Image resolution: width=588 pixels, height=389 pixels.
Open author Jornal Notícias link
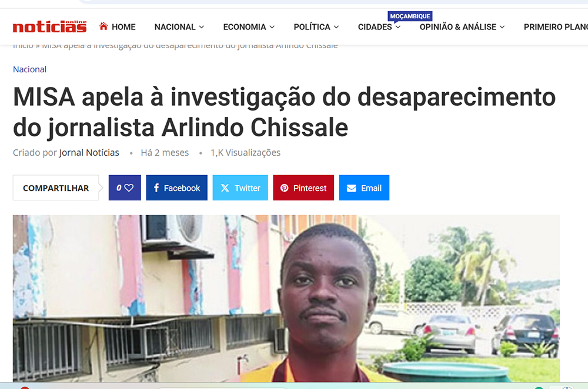point(89,153)
